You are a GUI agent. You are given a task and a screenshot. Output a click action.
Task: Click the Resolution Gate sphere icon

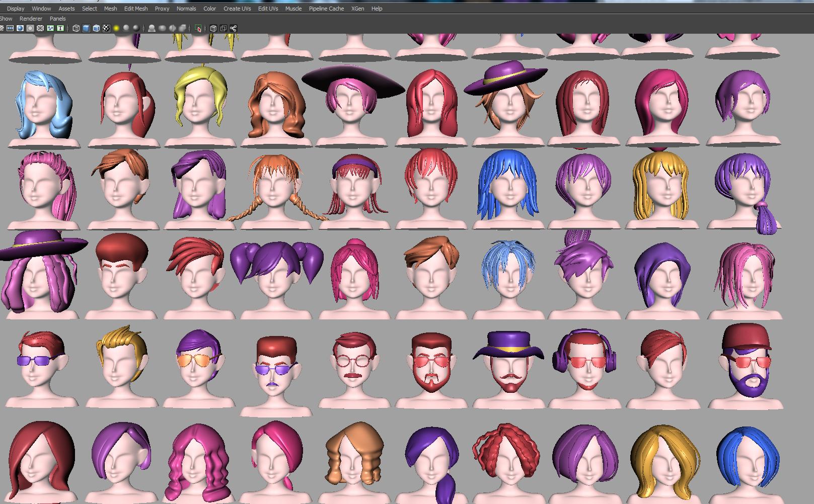point(20,28)
